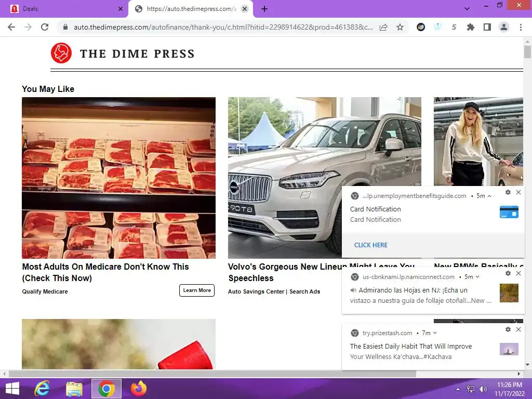Select the auto.thedimepress.com tab

pos(191,9)
